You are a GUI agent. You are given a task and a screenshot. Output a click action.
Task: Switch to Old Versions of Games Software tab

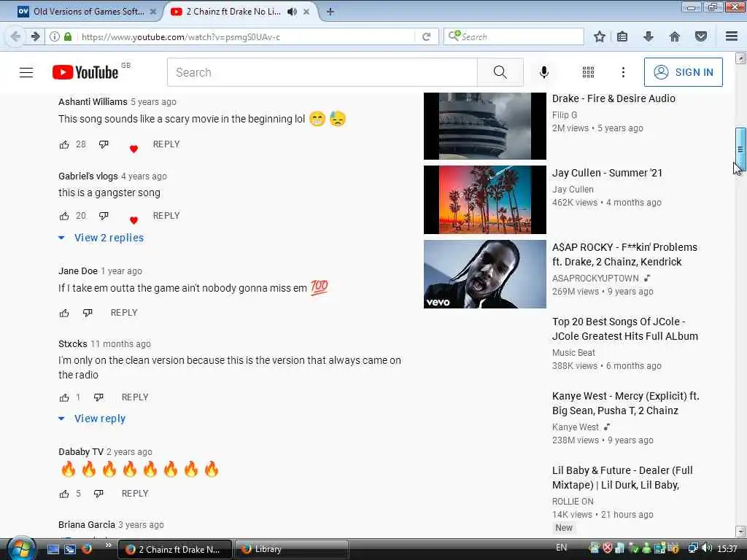[x=88, y=12]
